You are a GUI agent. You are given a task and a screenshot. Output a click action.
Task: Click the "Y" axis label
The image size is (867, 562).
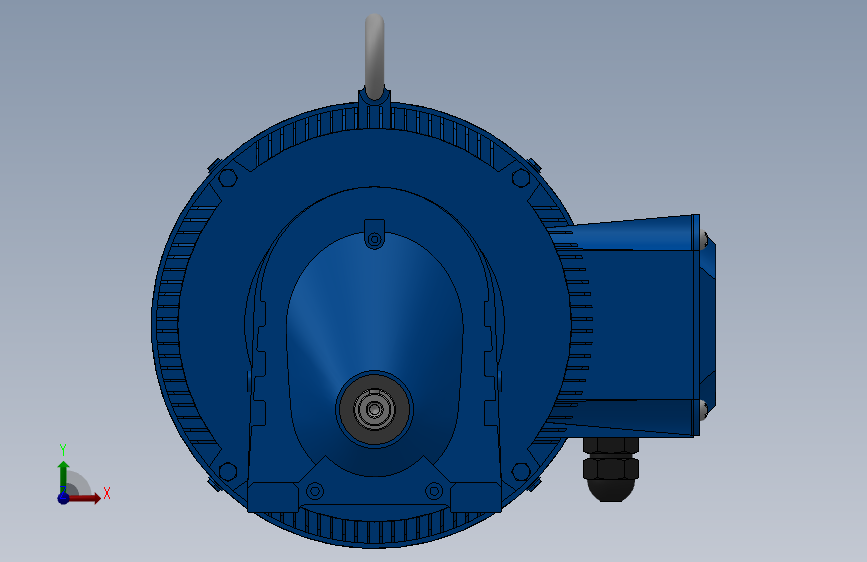63,450
